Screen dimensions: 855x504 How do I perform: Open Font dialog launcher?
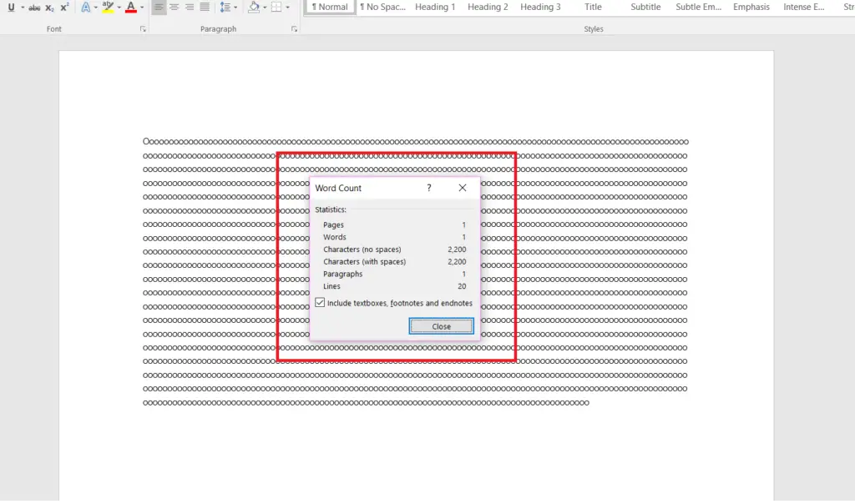(x=143, y=29)
